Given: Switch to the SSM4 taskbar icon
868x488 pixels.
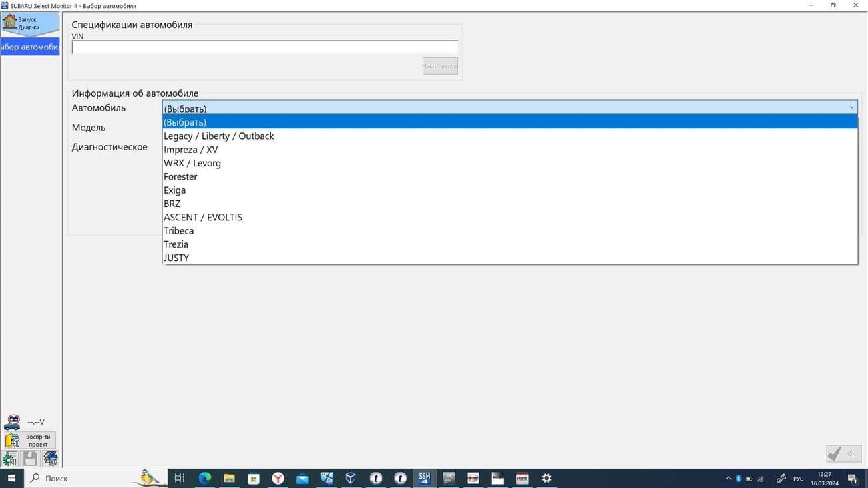Looking at the screenshot, I should point(424,478).
